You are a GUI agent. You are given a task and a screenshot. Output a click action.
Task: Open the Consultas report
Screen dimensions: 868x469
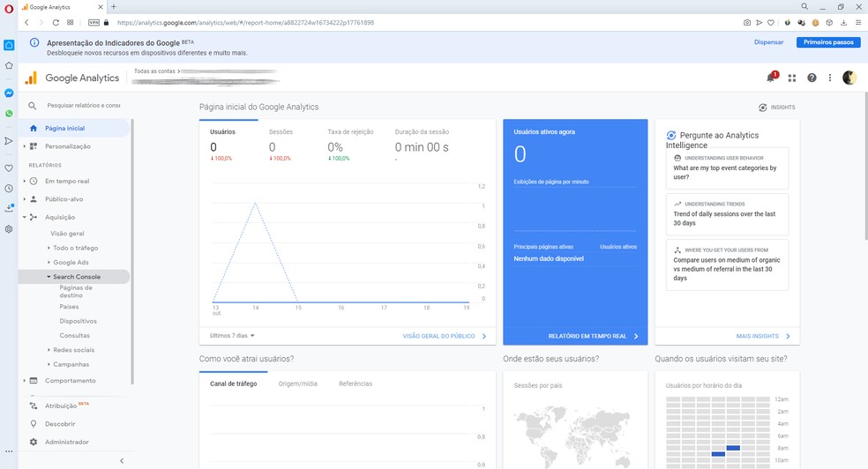pyautogui.click(x=75, y=335)
